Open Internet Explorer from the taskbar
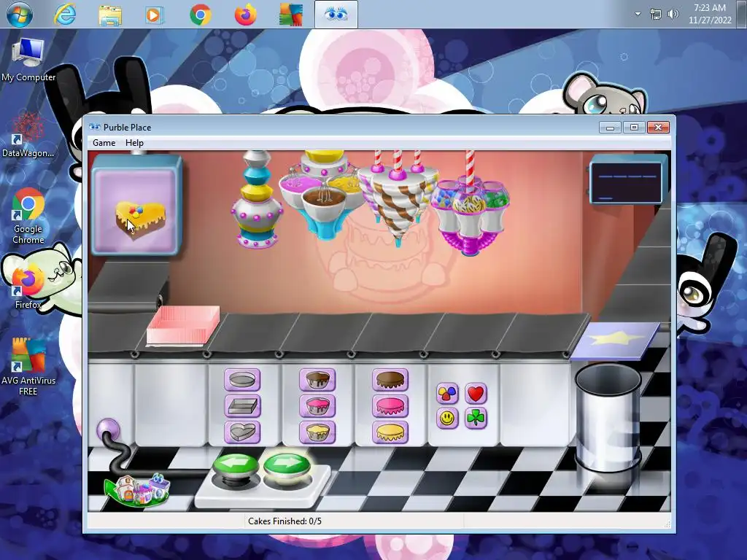The width and height of the screenshot is (747, 560). (65, 15)
